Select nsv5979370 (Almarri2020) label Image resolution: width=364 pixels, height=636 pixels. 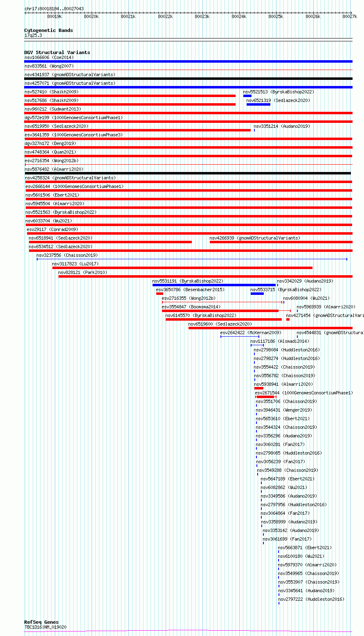click(x=308, y=565)
